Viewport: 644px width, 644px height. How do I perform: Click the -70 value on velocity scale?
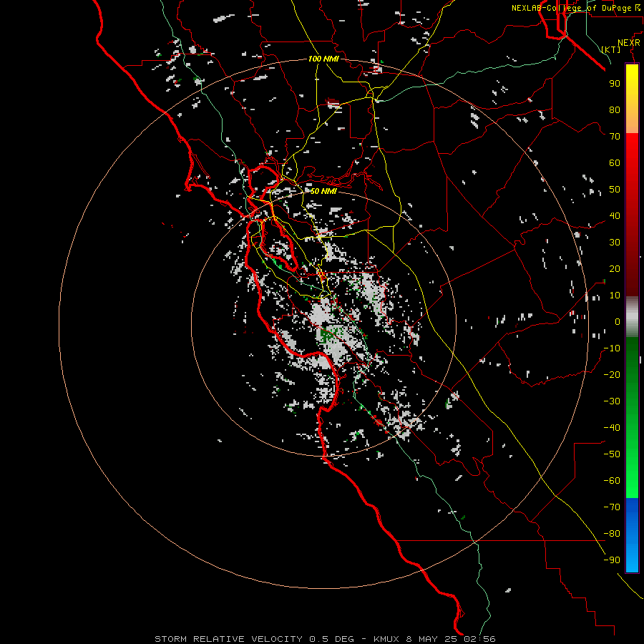(612, 507)
